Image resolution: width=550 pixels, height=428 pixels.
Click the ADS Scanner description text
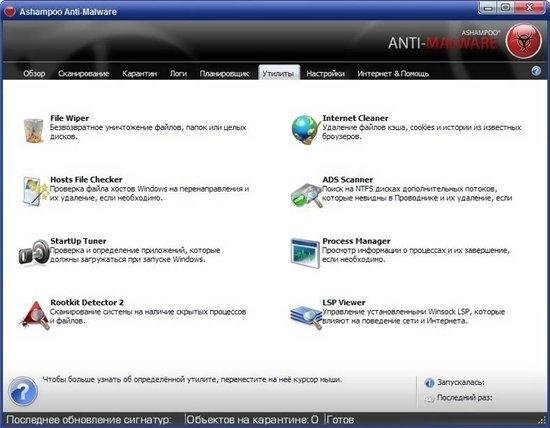pos(417,193)
